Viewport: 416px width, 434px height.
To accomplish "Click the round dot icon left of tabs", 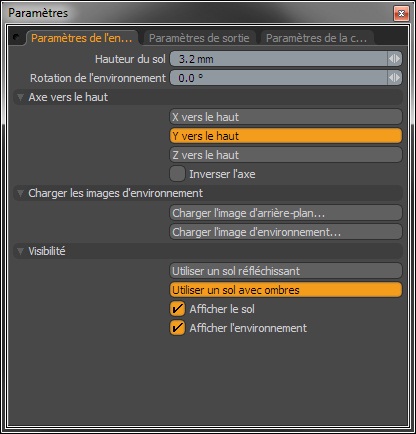I will point(16,37).
